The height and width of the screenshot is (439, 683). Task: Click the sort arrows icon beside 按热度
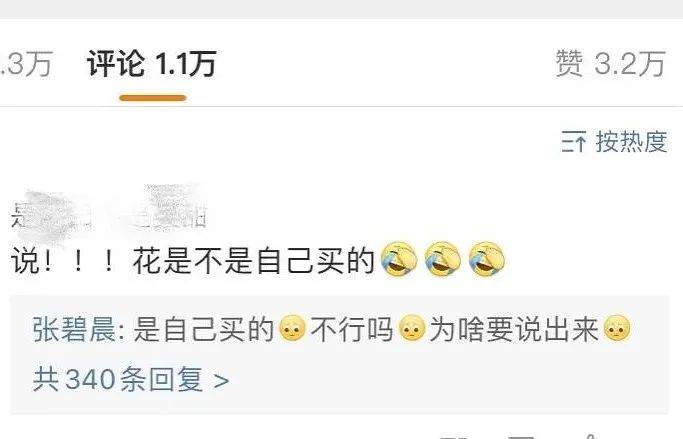click(574, 142)
